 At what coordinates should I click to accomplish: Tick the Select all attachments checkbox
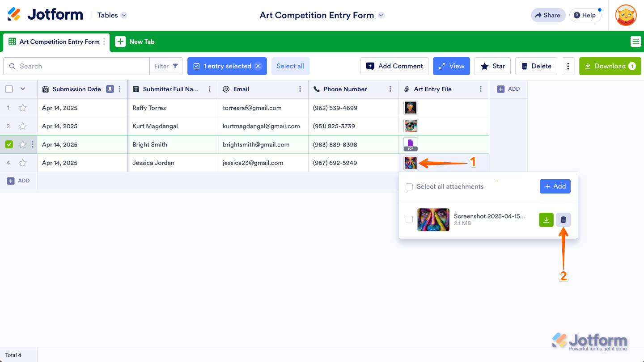point(409,187)
